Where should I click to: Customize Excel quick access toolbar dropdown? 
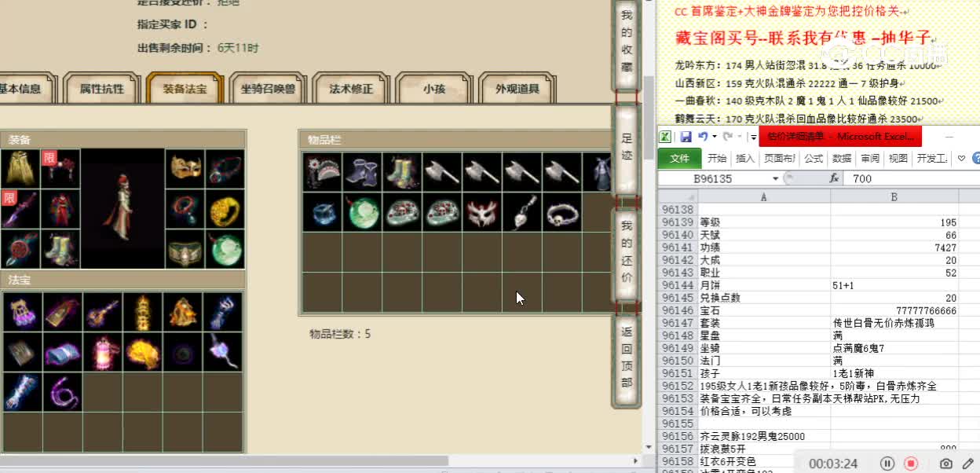pyautogui.click(x=754, y=137)
